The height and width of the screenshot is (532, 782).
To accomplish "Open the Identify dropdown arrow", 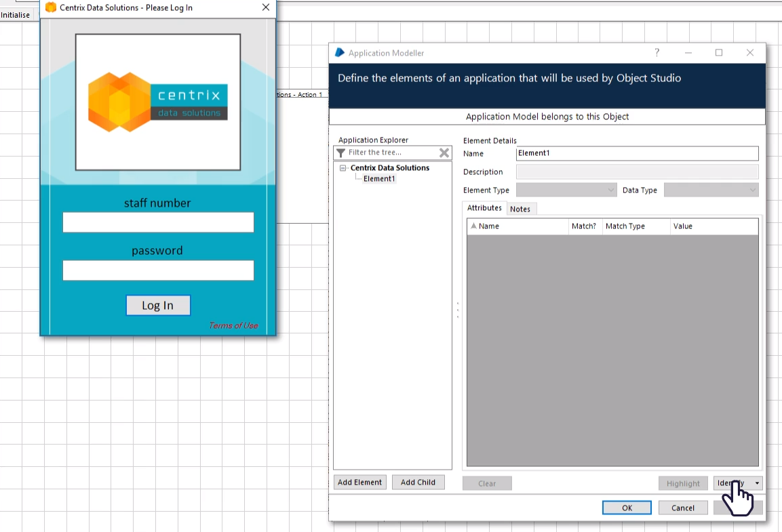I will (757, 483).
